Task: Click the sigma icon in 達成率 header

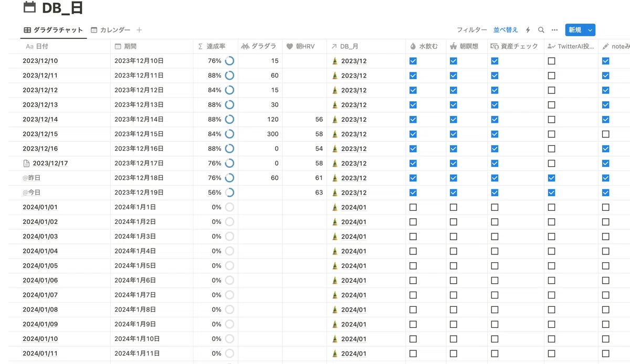Action: point(201,46)
